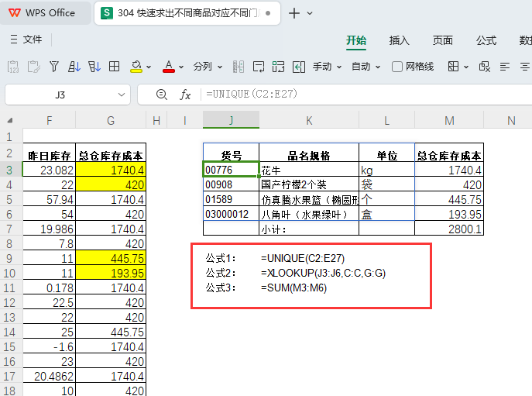Select the 插入 ribbon tab
Screen dimensions: 532x396
(x=399, y=40)
